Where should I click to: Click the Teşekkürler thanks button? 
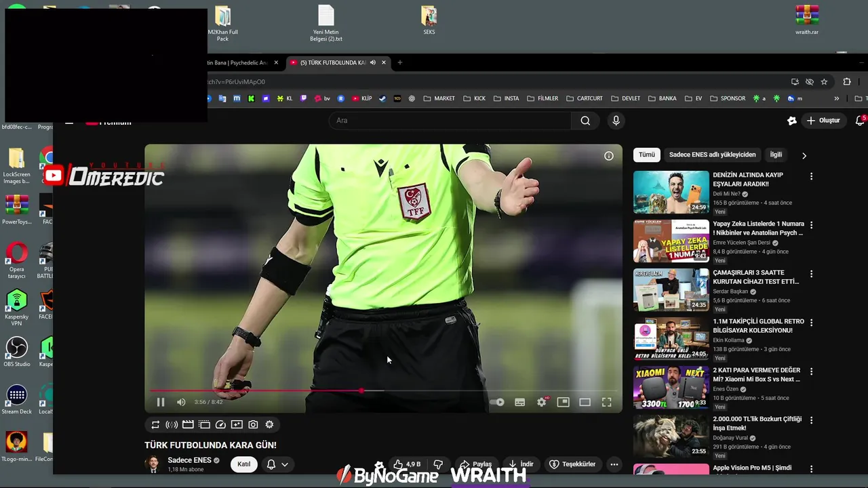point(572,464)
